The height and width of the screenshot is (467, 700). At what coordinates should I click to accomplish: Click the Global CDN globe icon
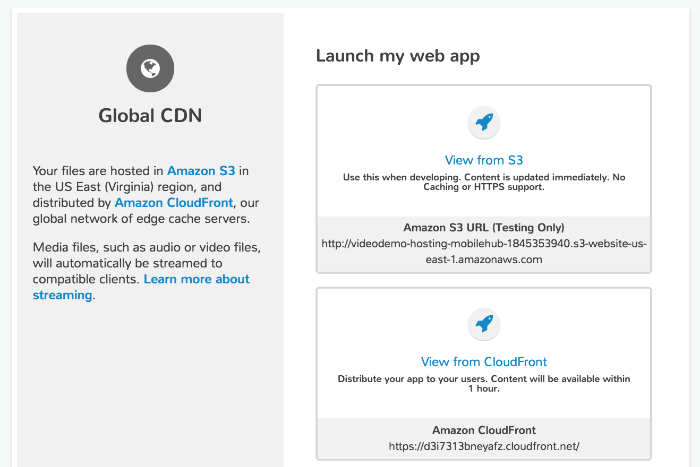pyautogui.click(x=150, y=68)
